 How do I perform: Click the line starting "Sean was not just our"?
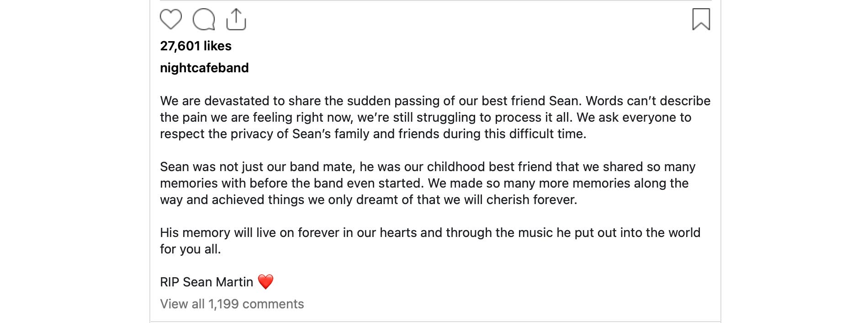[x=428, y=167]
